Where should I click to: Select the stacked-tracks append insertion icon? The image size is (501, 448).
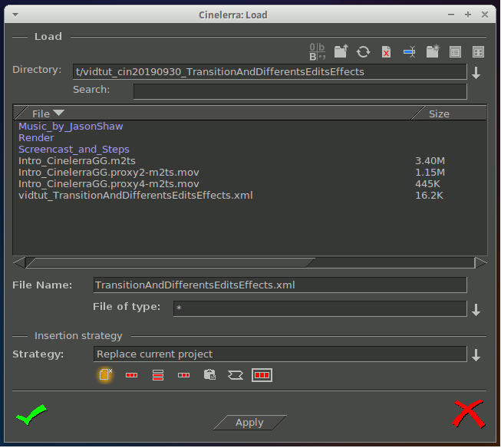tap(158, 375)
